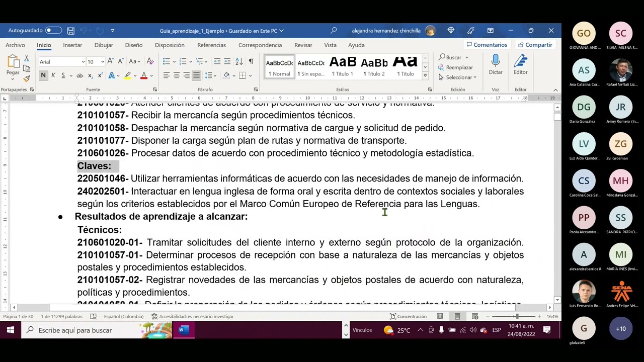
Task: Click the Copy icon in Portapapeles
Action: tap(27, 69)
